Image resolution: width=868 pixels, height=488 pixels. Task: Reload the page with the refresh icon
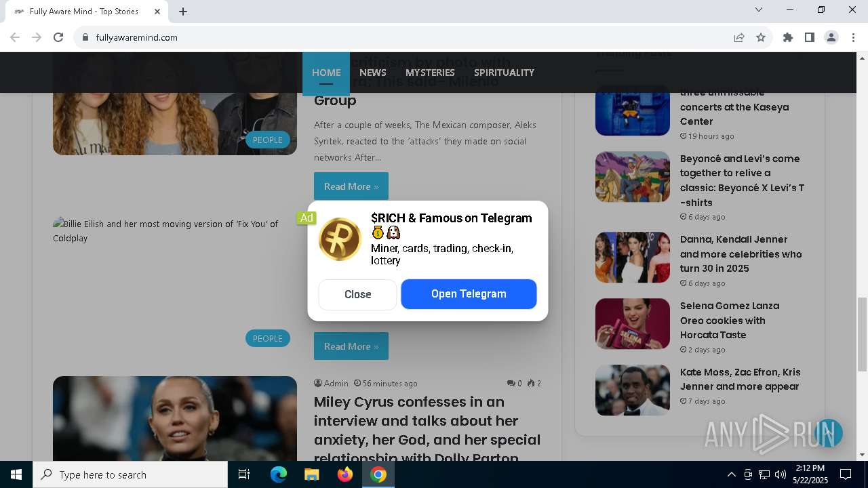click(58, 37)
